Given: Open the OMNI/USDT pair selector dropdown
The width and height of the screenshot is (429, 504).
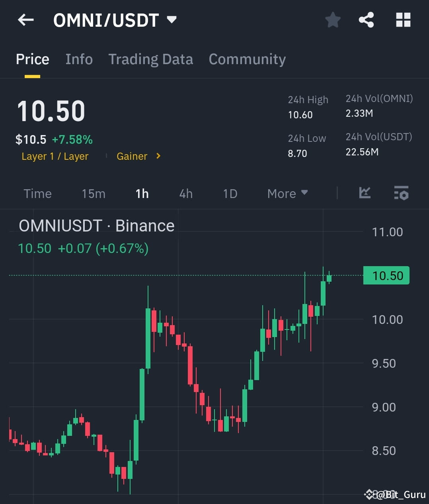Looking at the screenshot, I should click(171, 20).
